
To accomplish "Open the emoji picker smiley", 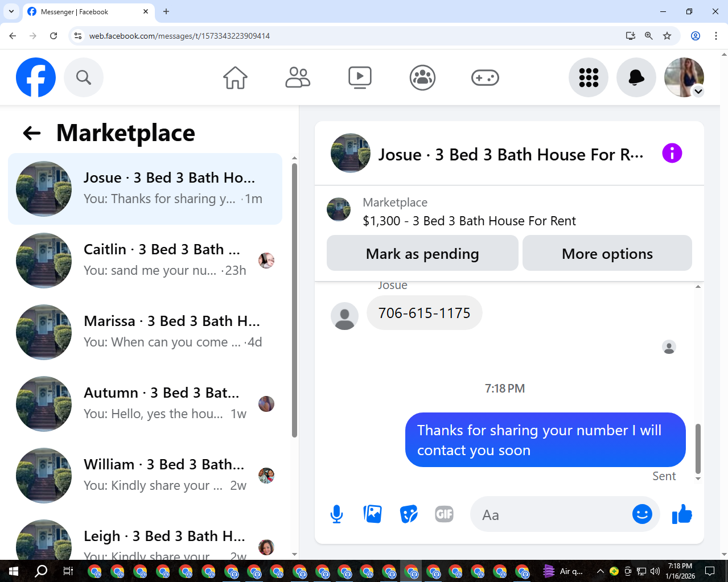I will click(x=642, y=514).
